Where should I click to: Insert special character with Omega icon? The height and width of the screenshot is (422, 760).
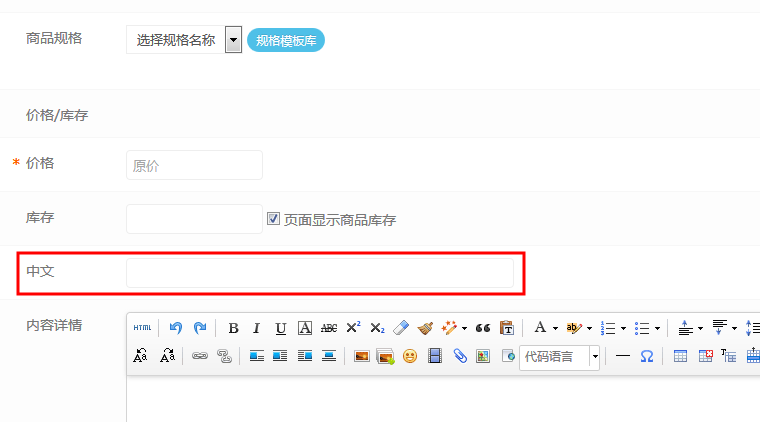pyautogui.click(x=646, y=356)
